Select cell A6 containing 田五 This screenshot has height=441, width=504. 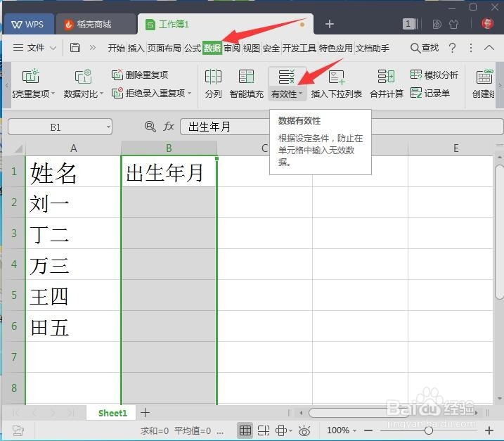73,326
